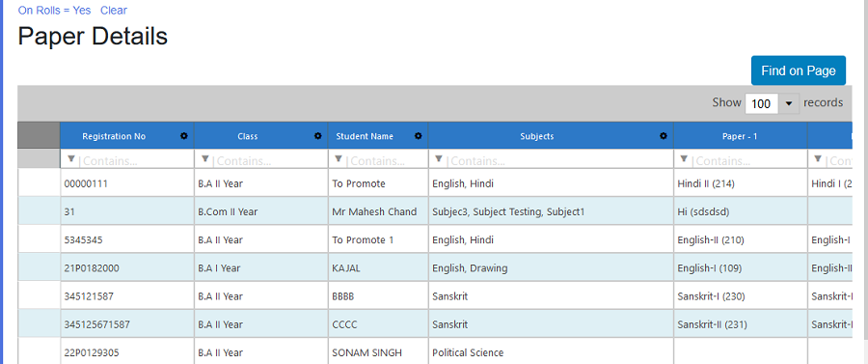Open Student Name column settings gear
This screenshot has height=364, width=868.
click(x=419, y=136)
